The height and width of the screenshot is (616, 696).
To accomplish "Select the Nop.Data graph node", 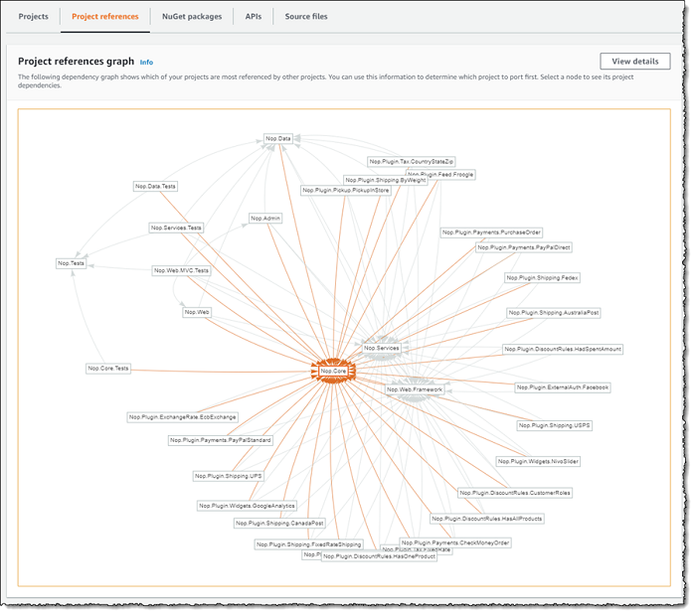I will coord(278,138).
